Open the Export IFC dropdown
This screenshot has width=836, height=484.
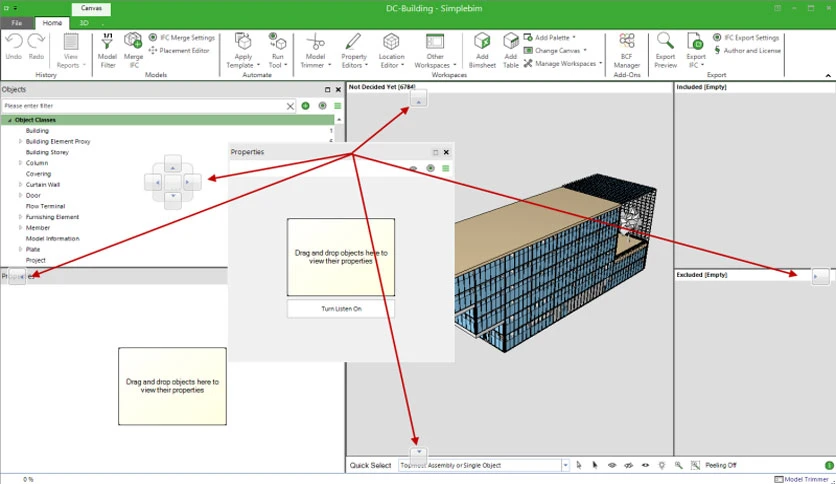pos(695,51)
